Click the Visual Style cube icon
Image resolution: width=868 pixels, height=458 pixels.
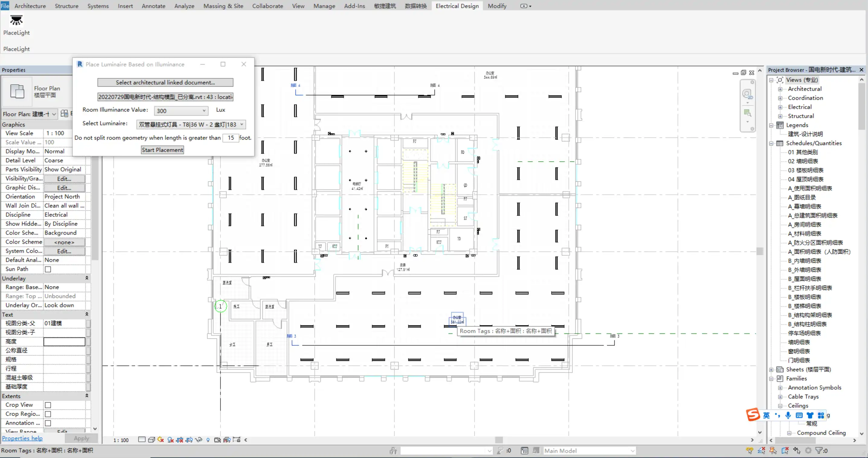pos(151,440)
